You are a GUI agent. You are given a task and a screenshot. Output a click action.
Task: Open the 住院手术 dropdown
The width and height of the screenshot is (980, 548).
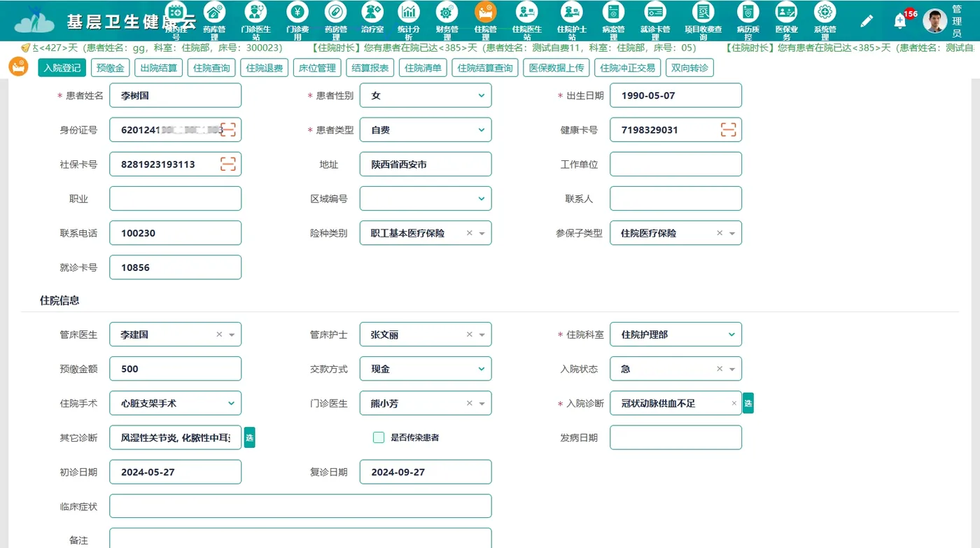(176, 403)
